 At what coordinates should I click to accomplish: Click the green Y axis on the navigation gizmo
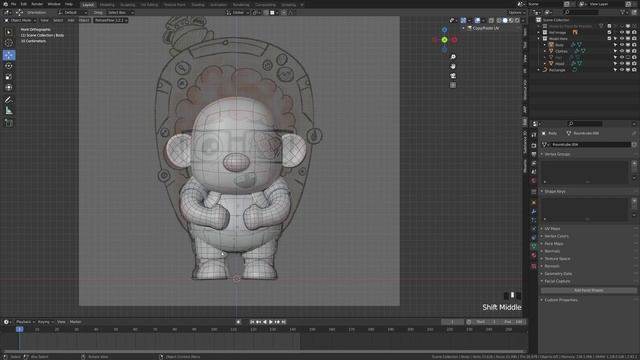(x=444, y=40)
